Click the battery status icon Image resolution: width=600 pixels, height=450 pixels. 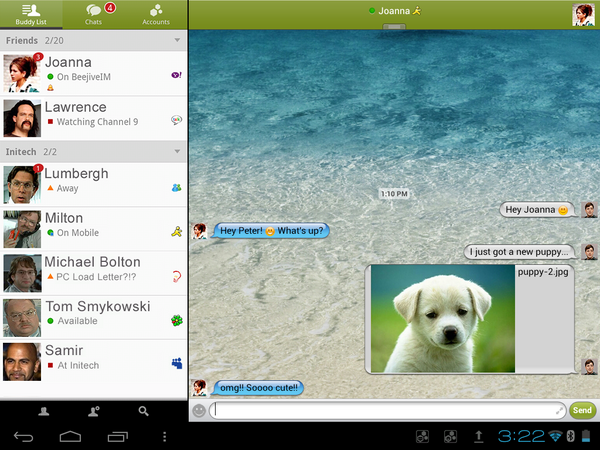[x=586, y=436]
